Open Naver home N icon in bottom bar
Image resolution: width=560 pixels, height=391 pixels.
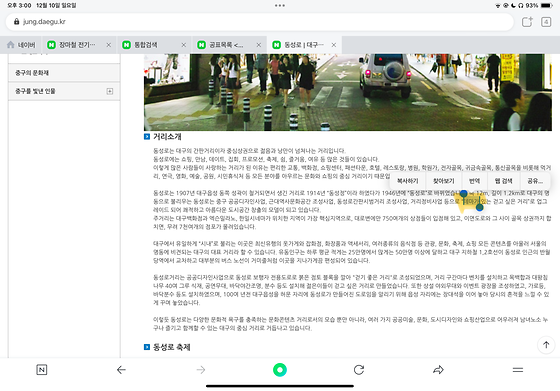pyautogui.click(x=42, y=370)
